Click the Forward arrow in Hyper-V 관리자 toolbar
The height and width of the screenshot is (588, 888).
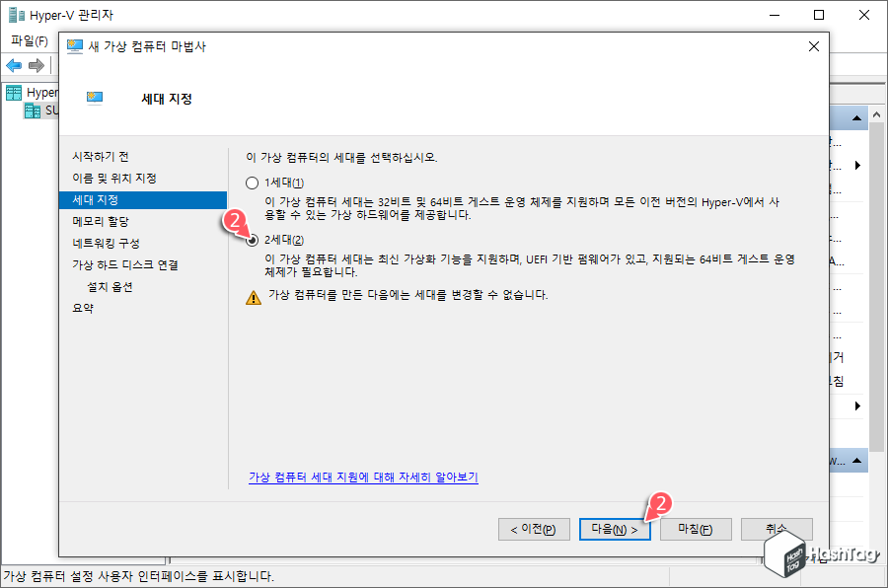(x=37, y=66)
